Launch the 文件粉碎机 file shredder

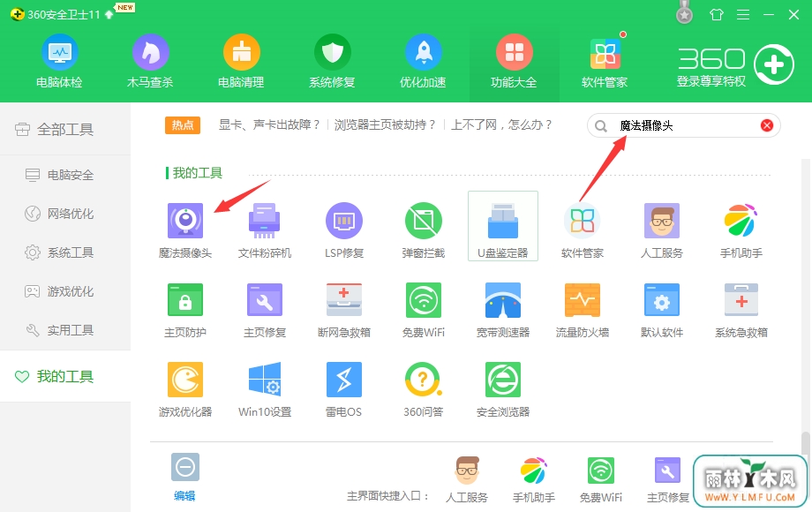265,230
